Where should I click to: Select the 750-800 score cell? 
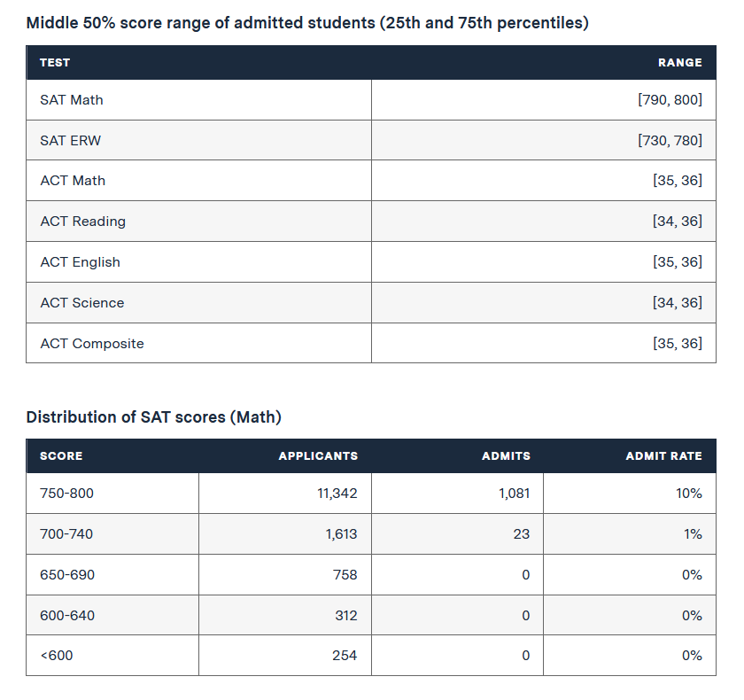coord(112,493)
